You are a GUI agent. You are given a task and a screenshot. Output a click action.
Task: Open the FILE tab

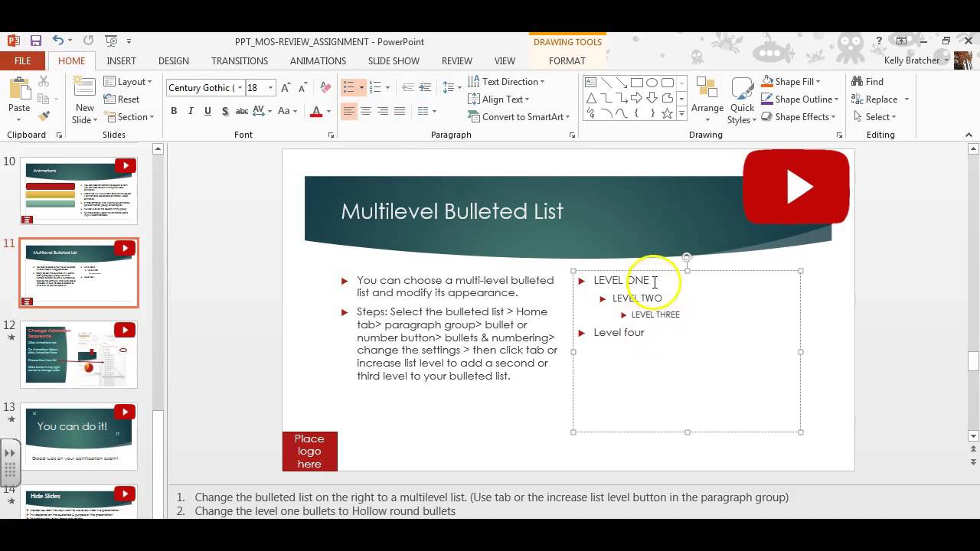(23, 61)
